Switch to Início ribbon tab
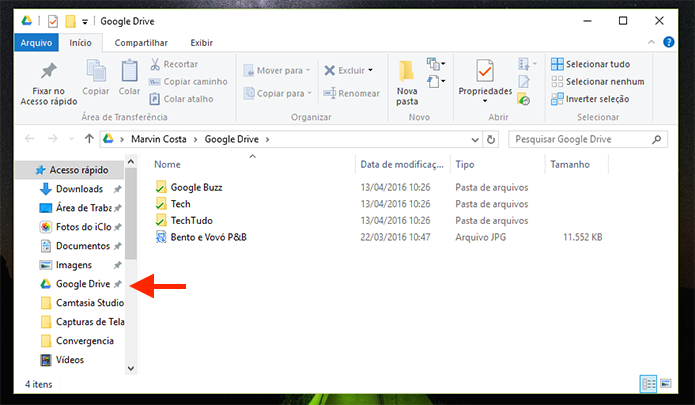Image resolution: width=695 pixels, height=405 pixels. [80, 43]
